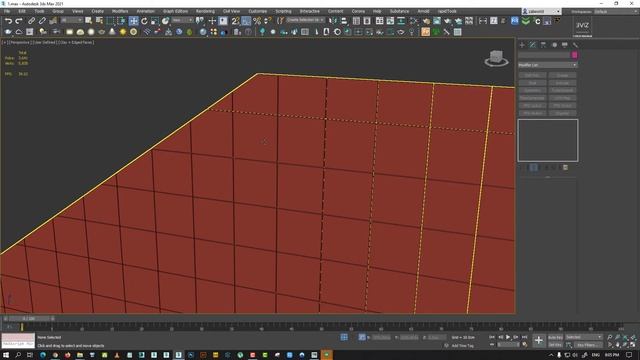
Task: Toggle the 2.5D Snaps button
Action: [236, 21]
